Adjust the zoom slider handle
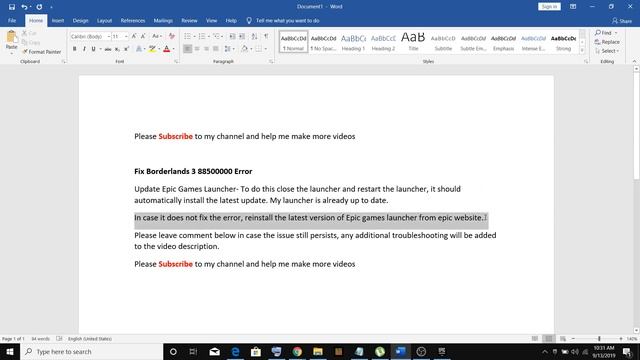640x360 pixels. (x=599, y=339)
